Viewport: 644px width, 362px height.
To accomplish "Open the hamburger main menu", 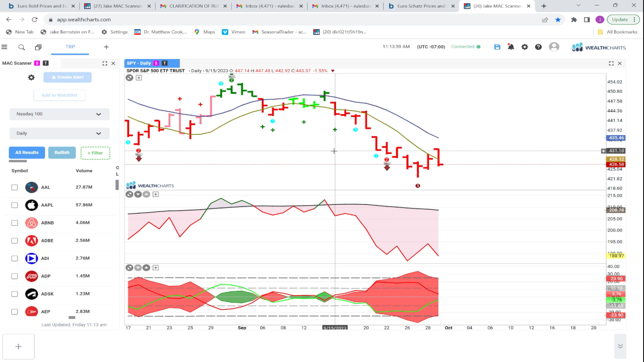I will (x=4, y=47).
